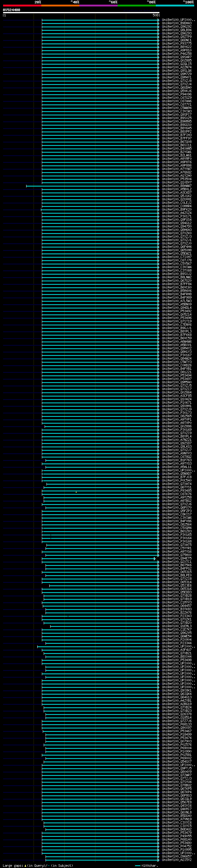Click the red color legend segment
Screen dimensions: 197x868
pyautogui.click(x=22, y=6)
